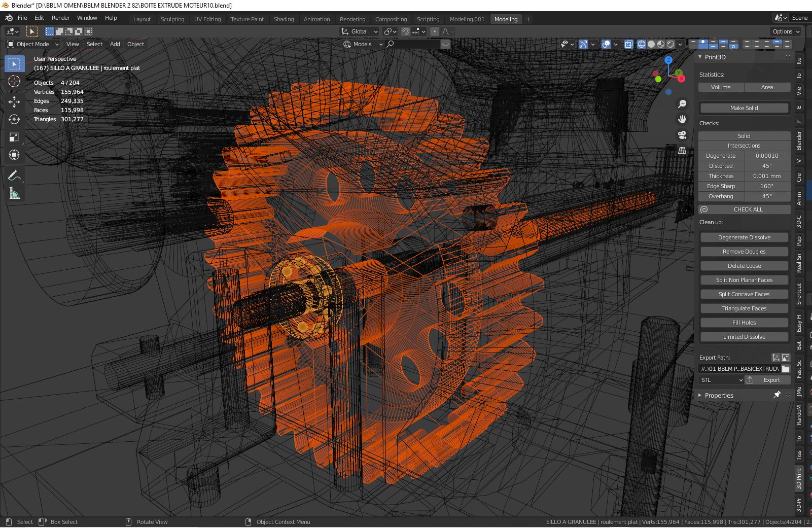This screenshot has width=812, height=528.
Task: Activate the Measure tool
Action: coord(14,193)
